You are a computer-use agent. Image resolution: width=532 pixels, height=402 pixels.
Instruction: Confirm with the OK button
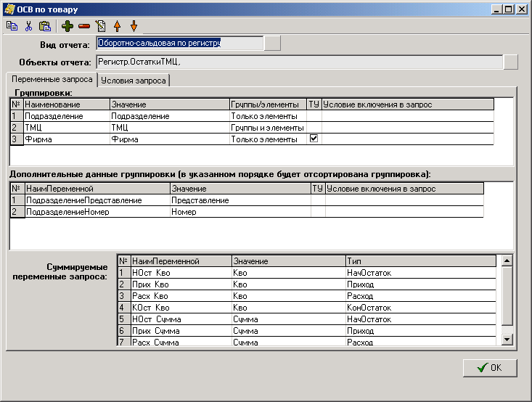point(490,368)
